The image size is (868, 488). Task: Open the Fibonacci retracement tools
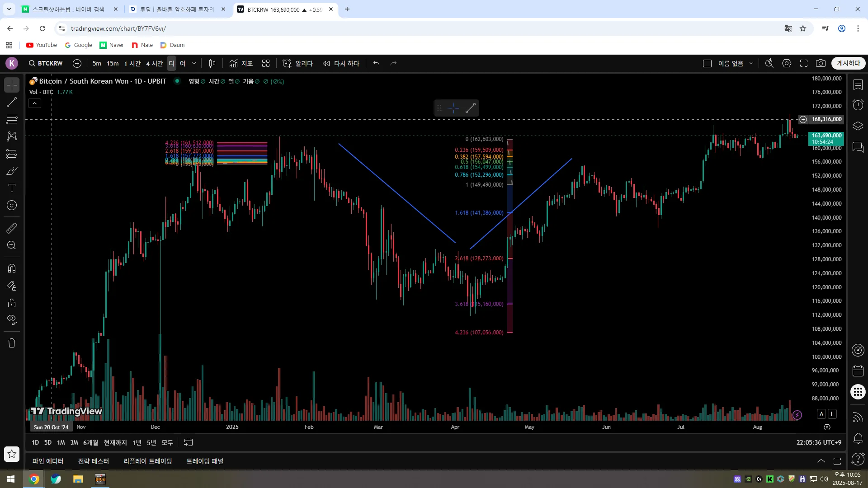click(x=12, y=119)
